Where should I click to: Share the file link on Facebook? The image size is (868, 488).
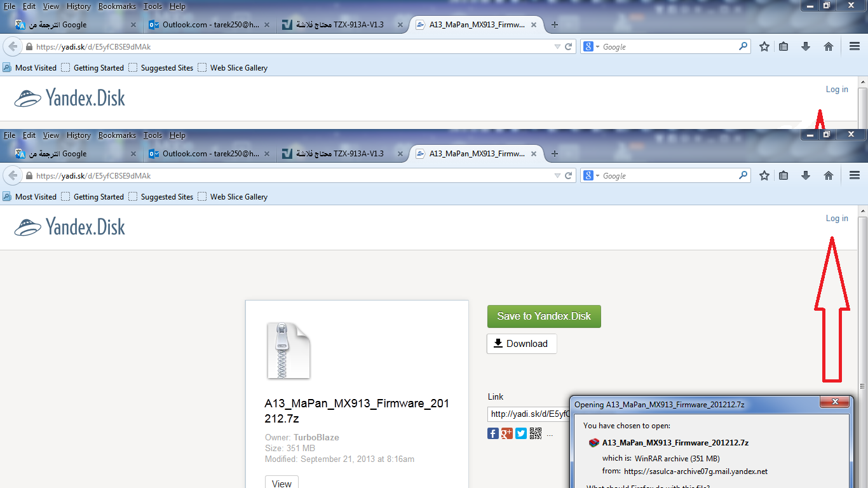pyautogui.click(x=493, y=433)
